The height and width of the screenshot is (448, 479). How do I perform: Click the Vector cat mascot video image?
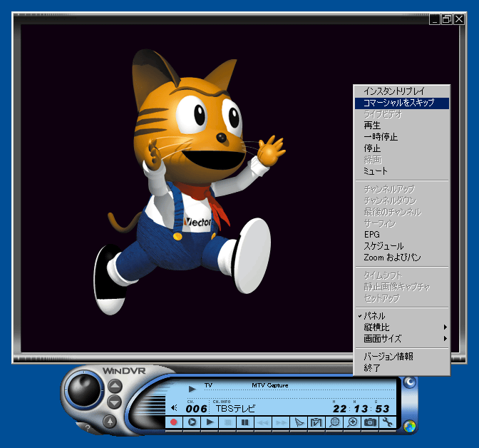tap(190, 182)
